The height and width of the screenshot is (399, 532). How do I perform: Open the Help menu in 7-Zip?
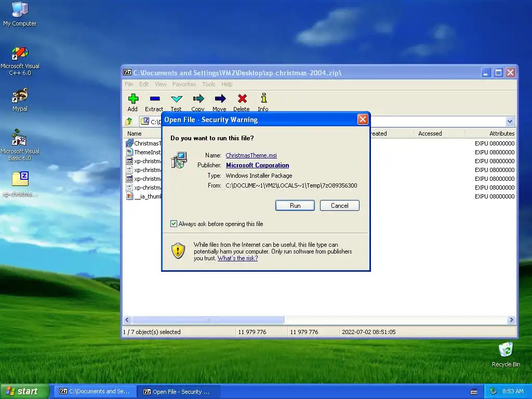coord(227,84)
